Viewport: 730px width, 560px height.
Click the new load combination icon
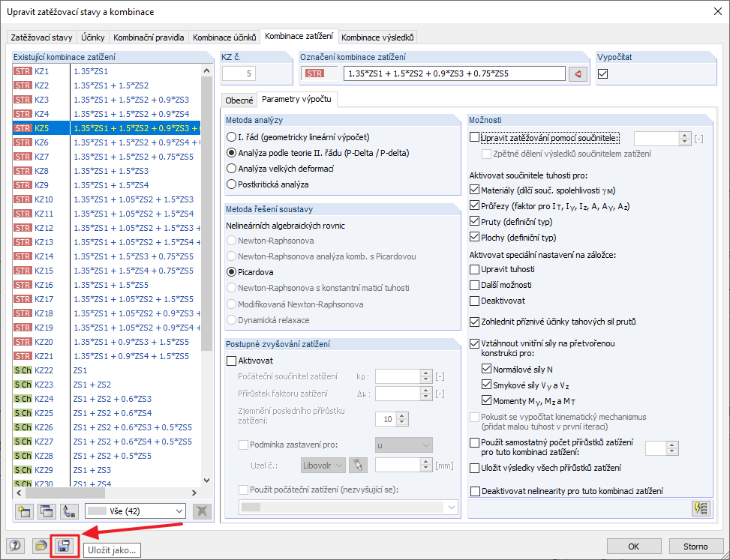[24, 511]
